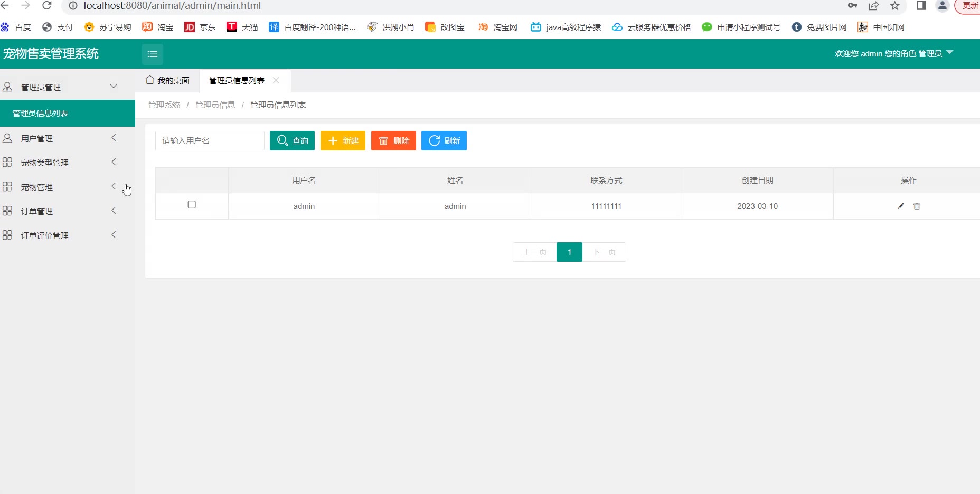Open the 支付 bookmark

[x=58, y=27]
